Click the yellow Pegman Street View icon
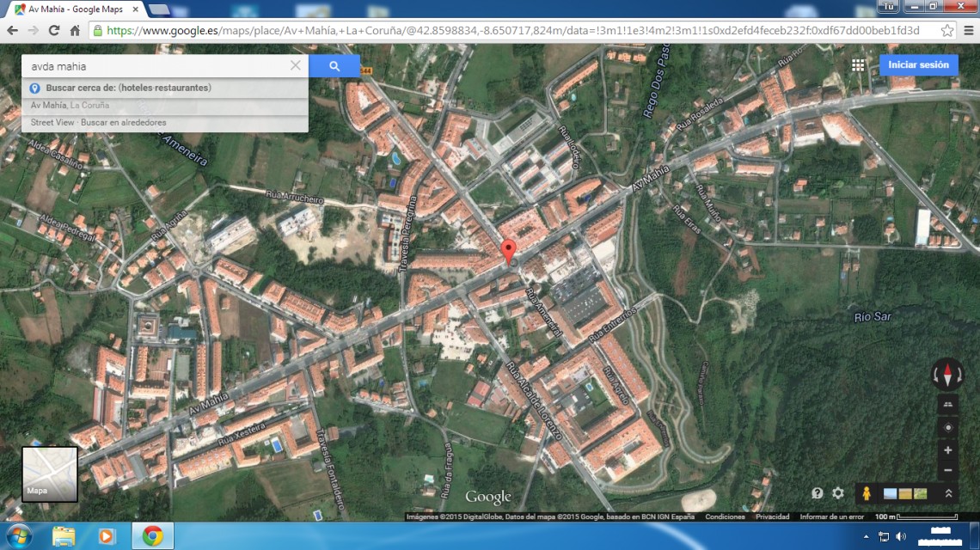980x550 pixels. (x=867, y=493)
